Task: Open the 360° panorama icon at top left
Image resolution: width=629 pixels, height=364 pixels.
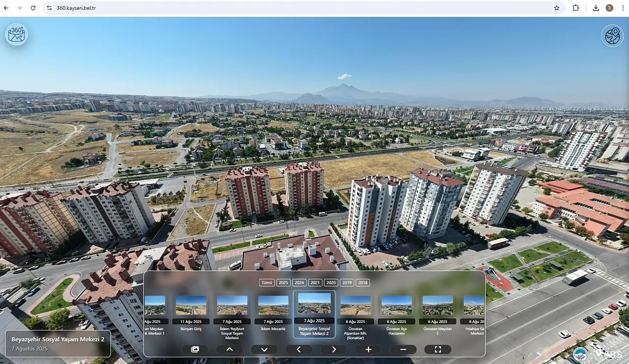Action: click(x=16, y=34)
